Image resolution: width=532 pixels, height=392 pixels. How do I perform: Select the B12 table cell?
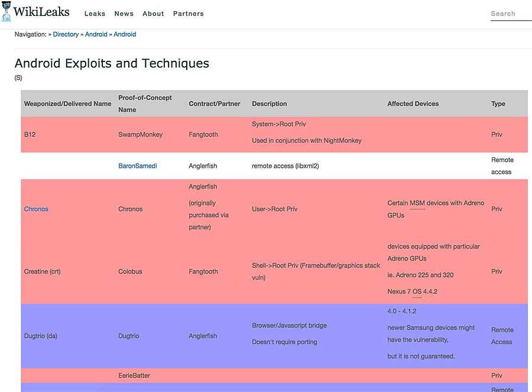click(x=30, y=135)
